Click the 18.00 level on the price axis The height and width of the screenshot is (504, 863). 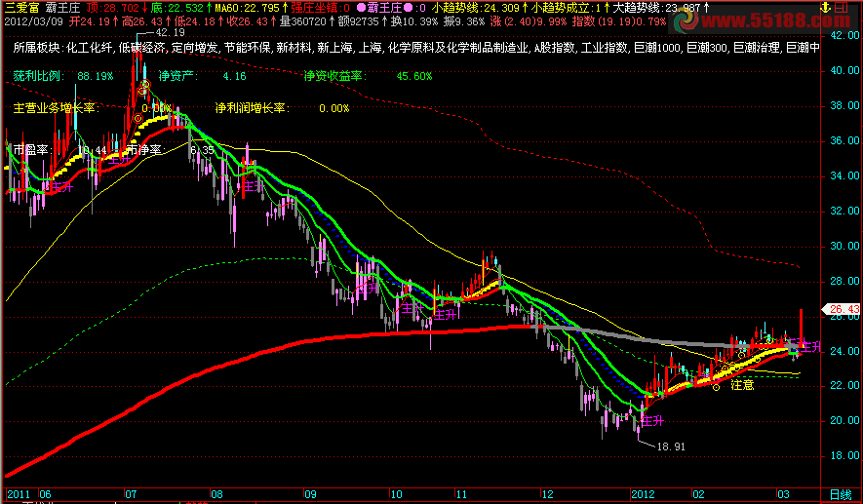[x=846, y=455]
